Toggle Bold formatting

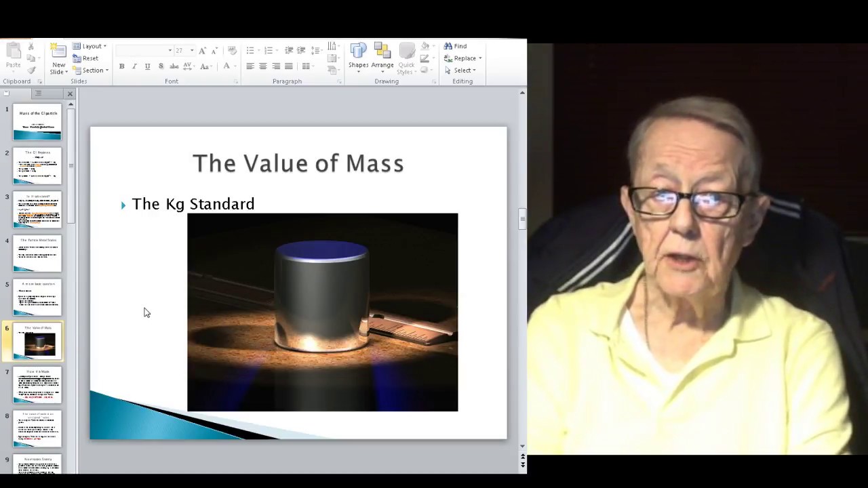[121, 66]
